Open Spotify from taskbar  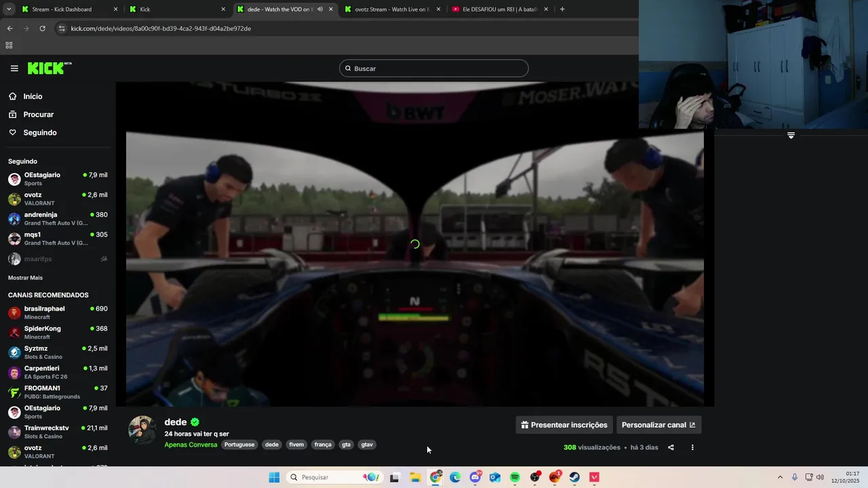pos(515,477)
